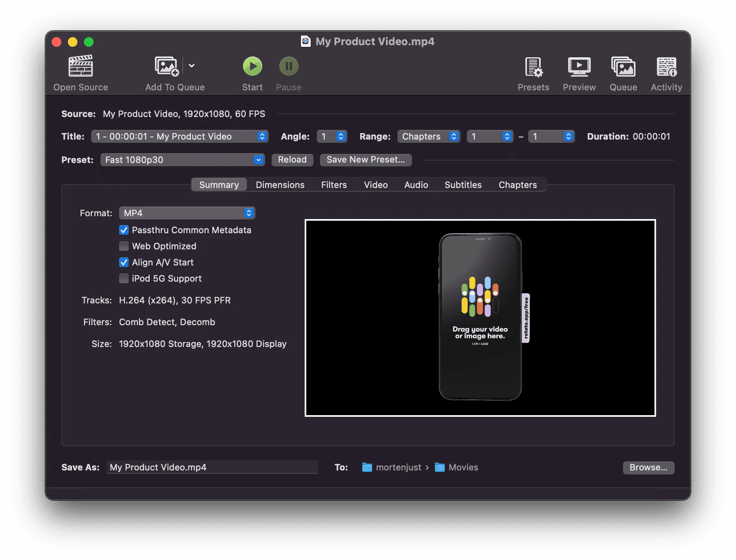Viewport: 736px width, 560px height.
Task: Uncheck Passthru Common Metadata
Action: 123,230
